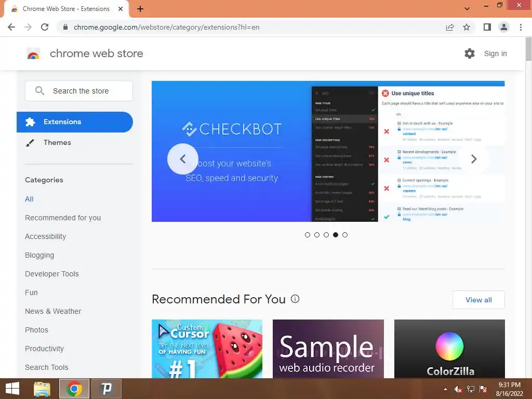Reload the current page

click(45, 27)
